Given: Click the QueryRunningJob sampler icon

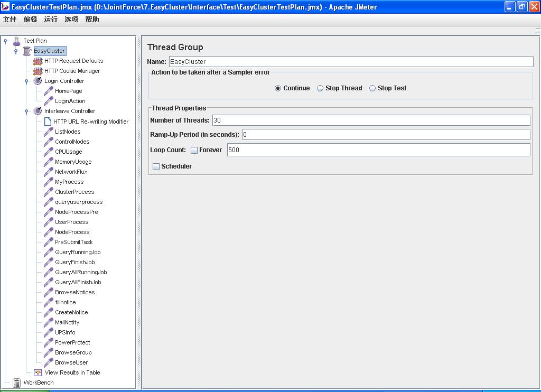Looking at the screenshot, I should [x=48, y=252].
